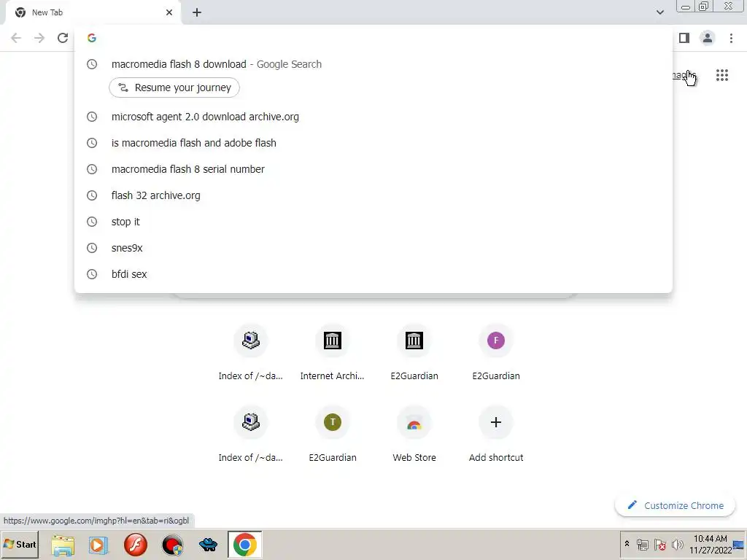
Task: Click the Google icon in the address bar
Action: click(x=92, y=38)
